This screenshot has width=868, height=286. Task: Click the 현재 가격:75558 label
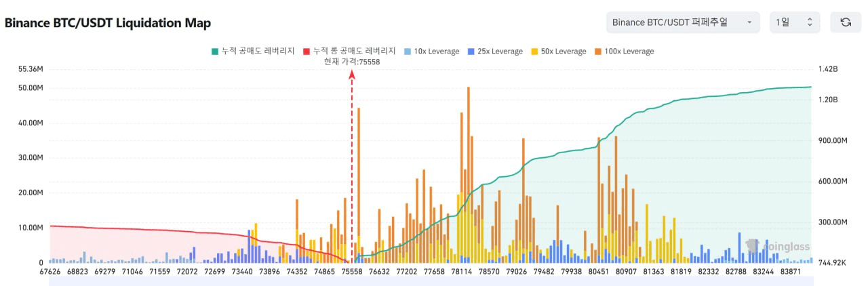tap(352, 62)
